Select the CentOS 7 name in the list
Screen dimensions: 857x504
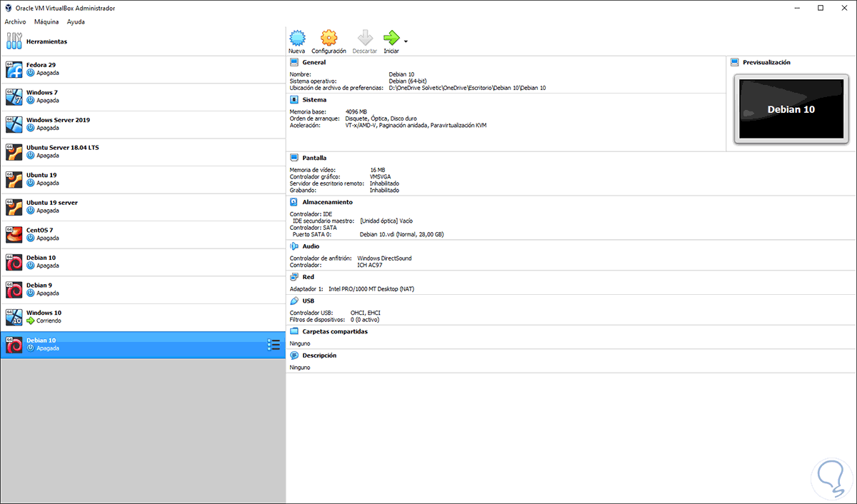(39, 231)
